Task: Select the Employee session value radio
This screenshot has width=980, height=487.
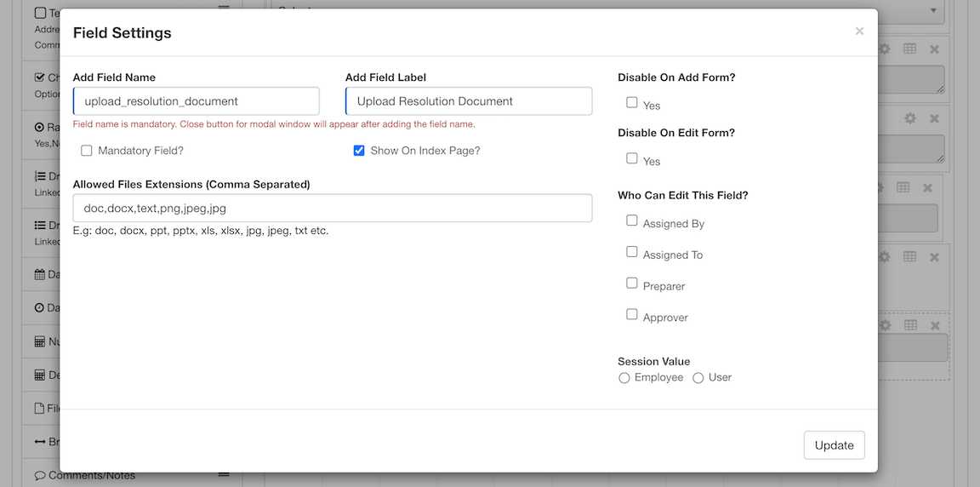Action: point(624,378)
